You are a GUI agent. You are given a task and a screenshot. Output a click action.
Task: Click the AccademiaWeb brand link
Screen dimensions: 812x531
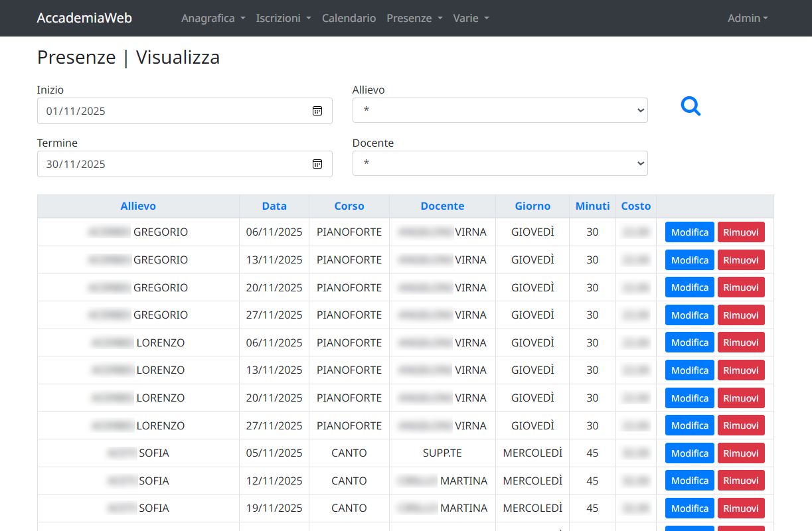(x=84, y=18)
